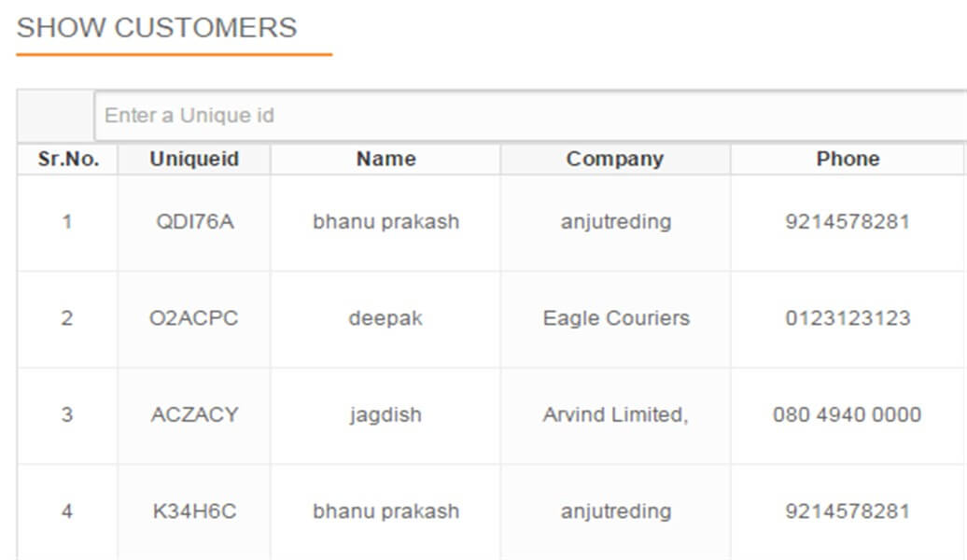Click the Name column header

(385, 159)
